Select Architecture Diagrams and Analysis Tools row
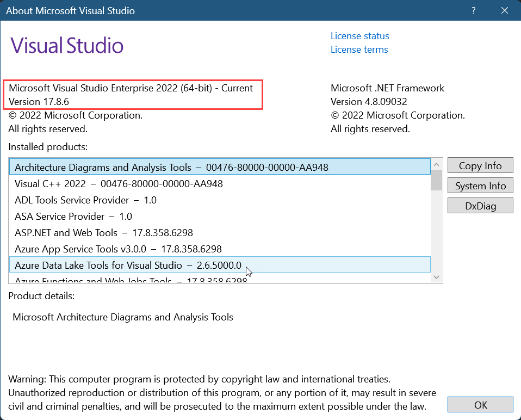 [x=220, y=167]
